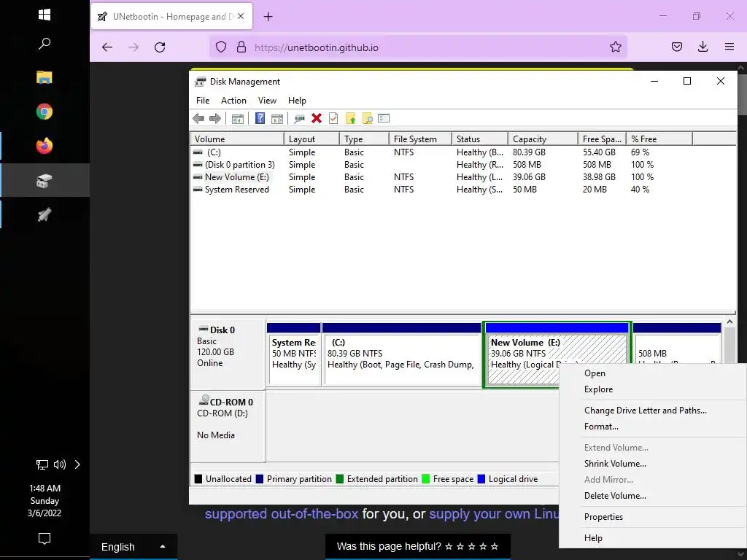747x560 pixels.
Task: Open the Firefox hamburger menu
Action: 729,47
